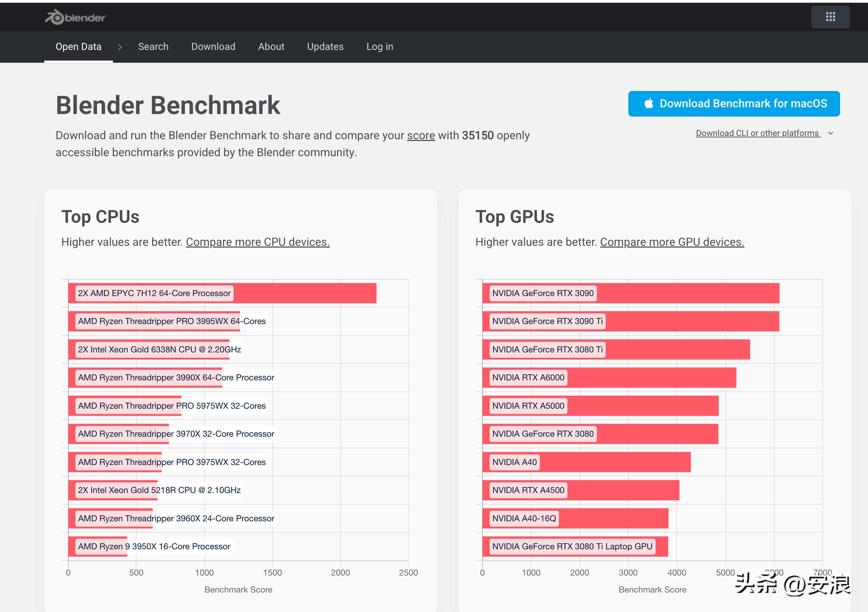This screenshot has height=612, width=868.
Task: Click the Top CPUs heading
Action: pyautogui.click(x=100, y=217)
